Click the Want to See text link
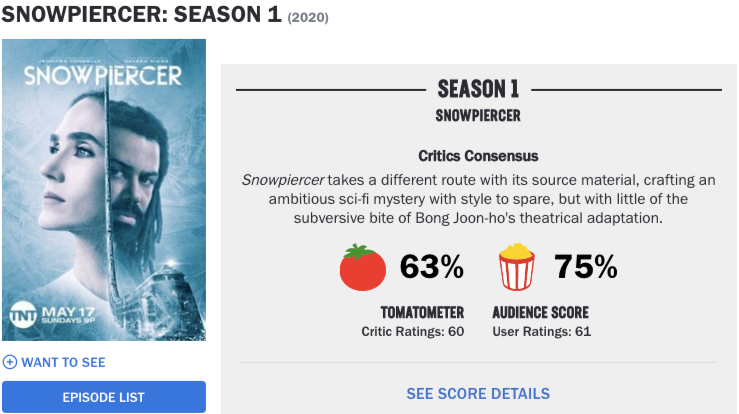 pos(62,362)
